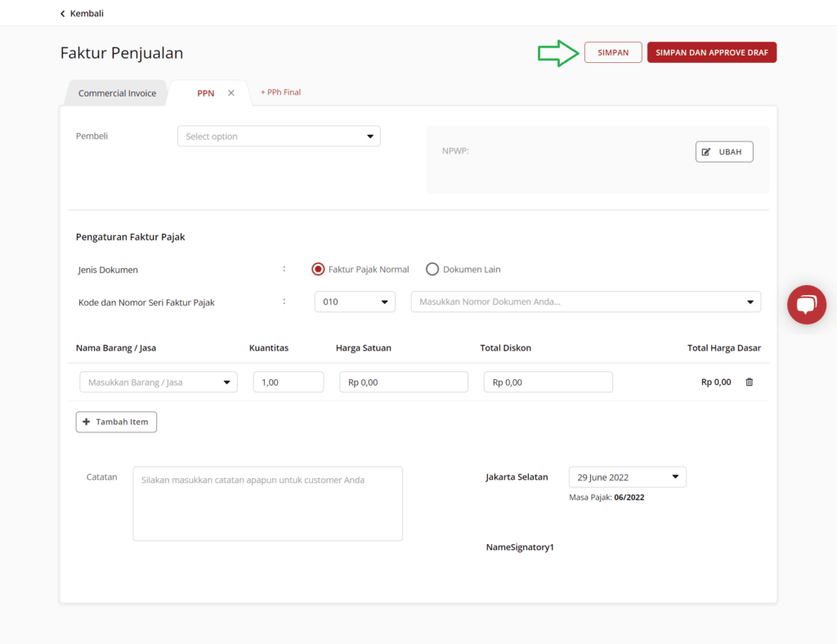Open the Pembeli select option dropdown

coord(279,136)
